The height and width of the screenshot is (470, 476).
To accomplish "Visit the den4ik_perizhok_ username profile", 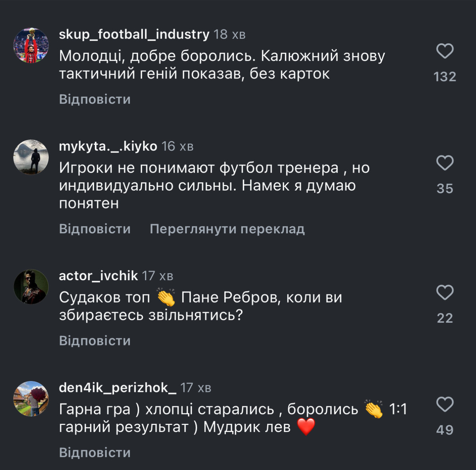I will click(x=117, y=388).
